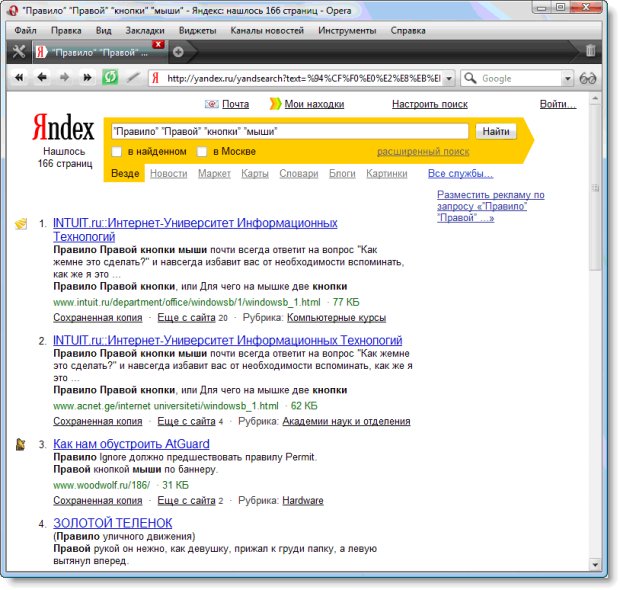Open the Каналы новостей menu
This screenshot has height=590, width=620.
[267, 31]
